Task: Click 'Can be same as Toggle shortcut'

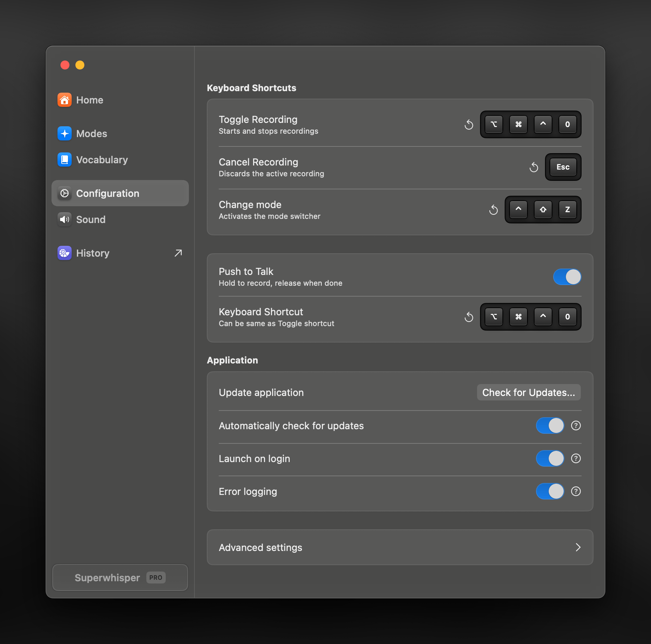Action: point(276,323)
